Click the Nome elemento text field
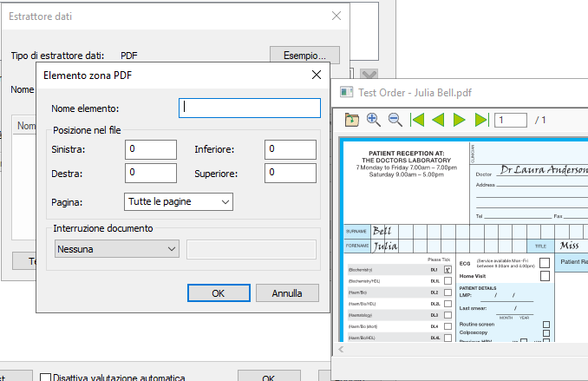 (x=247, y=108)
